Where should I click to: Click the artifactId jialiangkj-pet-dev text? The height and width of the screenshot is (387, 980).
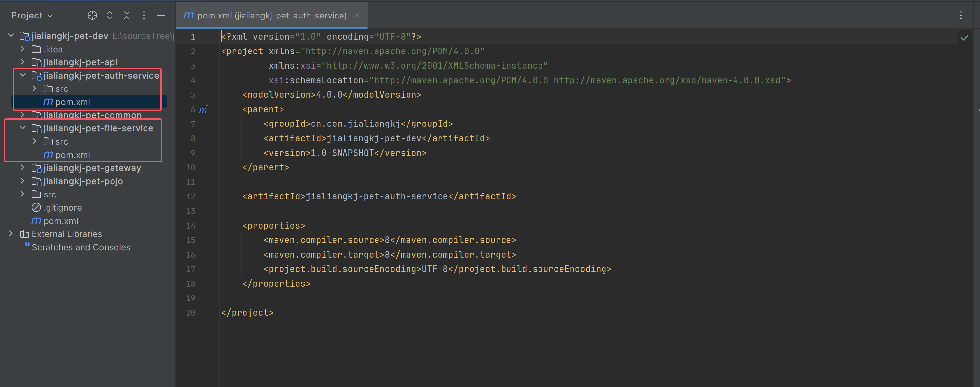coord(374,138)
